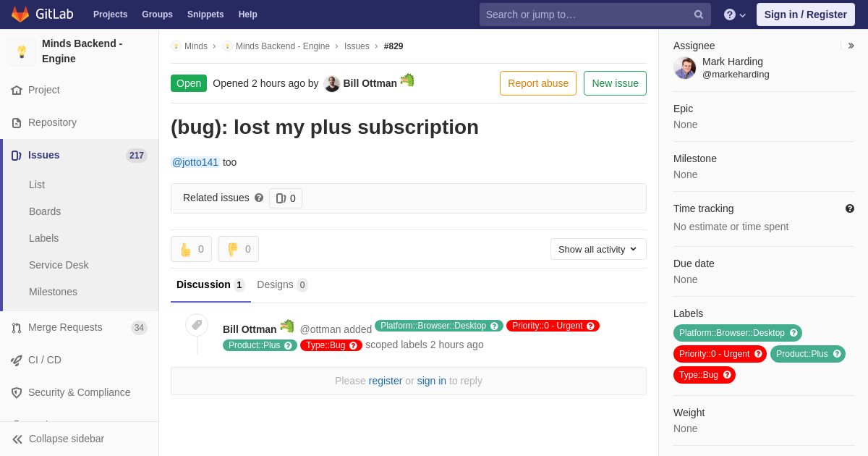Viewport: 868px width, 456px height.
Task: Click the New issue button
Action: pos(615,83)
